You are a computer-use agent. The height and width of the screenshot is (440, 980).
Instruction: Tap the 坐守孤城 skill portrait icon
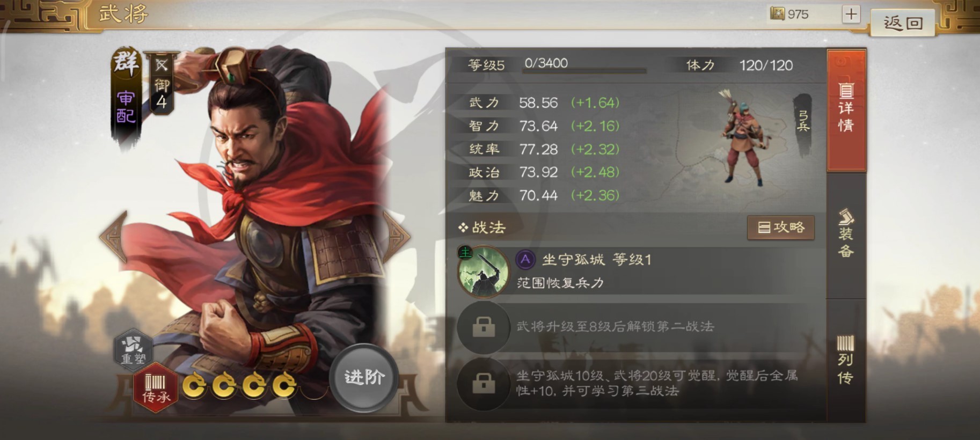[482, 271]
